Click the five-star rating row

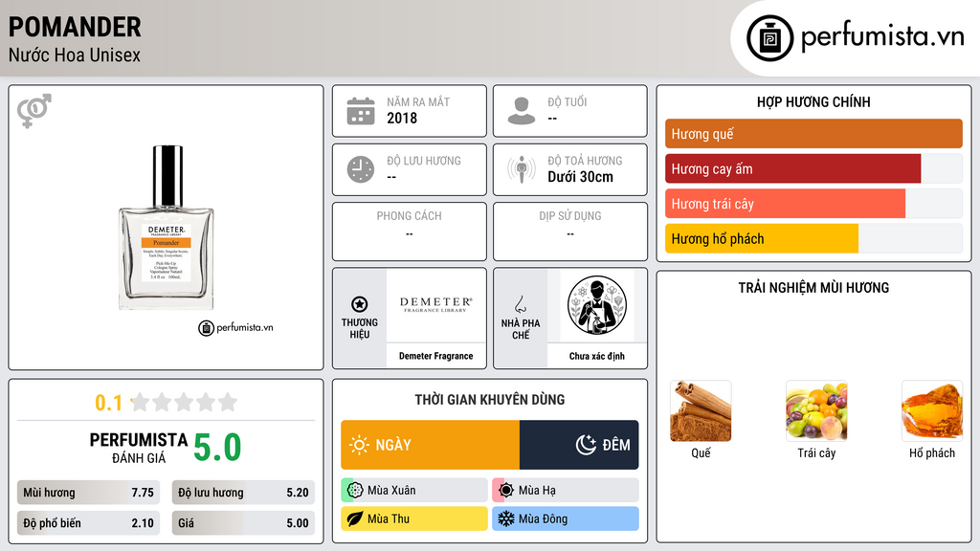185,403
